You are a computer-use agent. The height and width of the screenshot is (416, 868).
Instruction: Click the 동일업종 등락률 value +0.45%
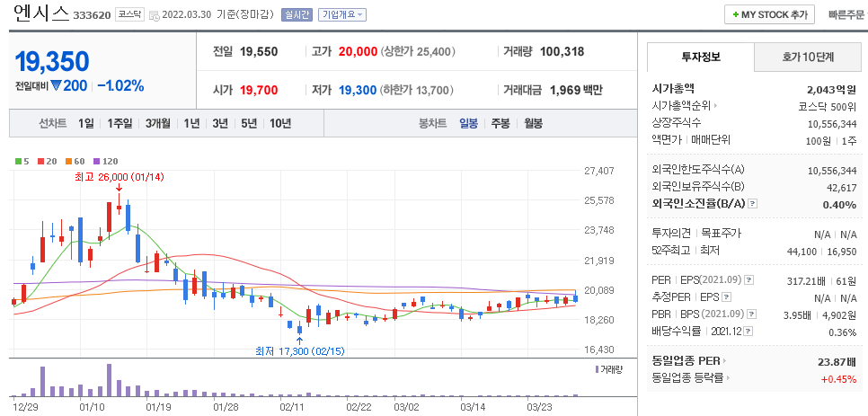click(838, 379)
